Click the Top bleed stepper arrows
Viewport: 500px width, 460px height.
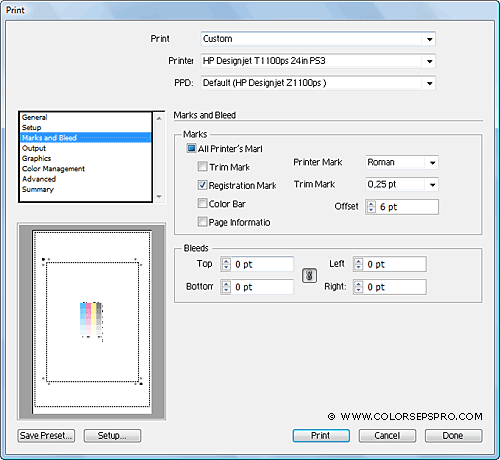[226, 264]
